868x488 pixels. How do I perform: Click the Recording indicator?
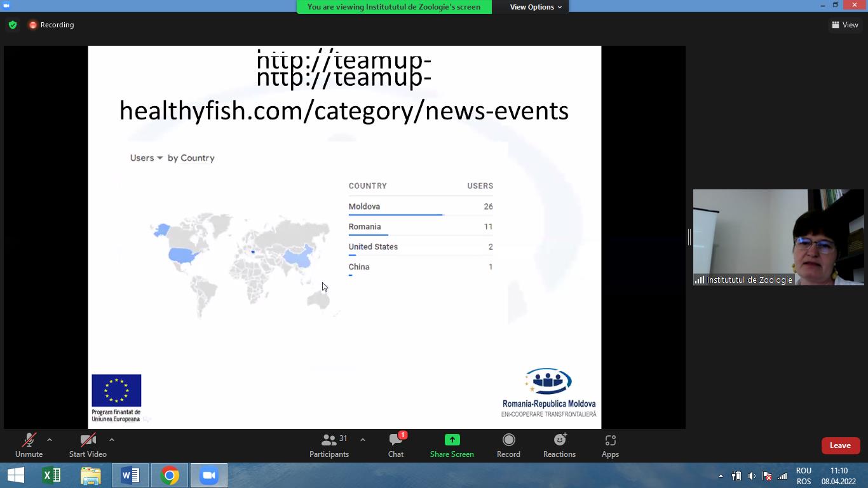click(51, 25)
